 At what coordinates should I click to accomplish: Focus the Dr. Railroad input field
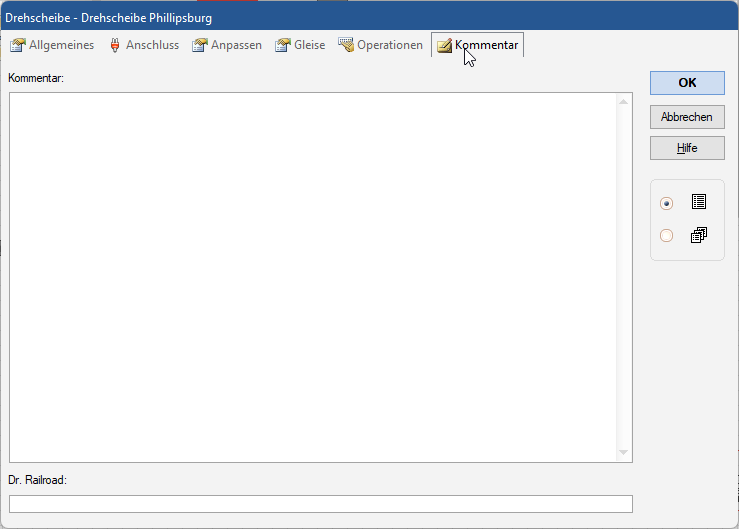pos(320,503)
